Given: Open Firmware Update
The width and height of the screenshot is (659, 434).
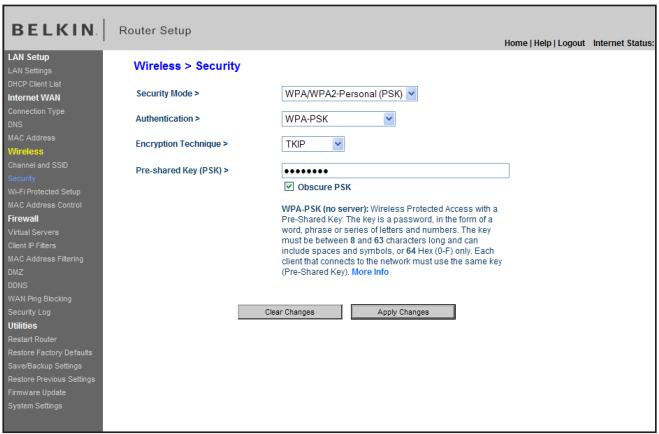Looking at the screenshot, I should [37, 392].
